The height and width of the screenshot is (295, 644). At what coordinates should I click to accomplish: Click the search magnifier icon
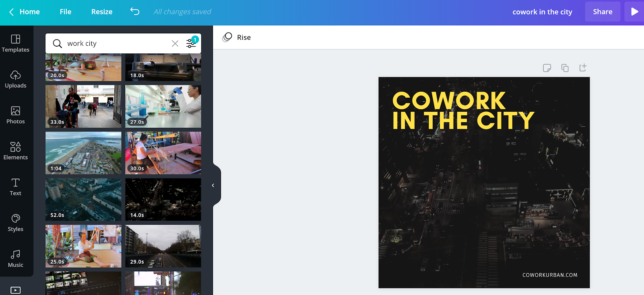click(58, 43)
